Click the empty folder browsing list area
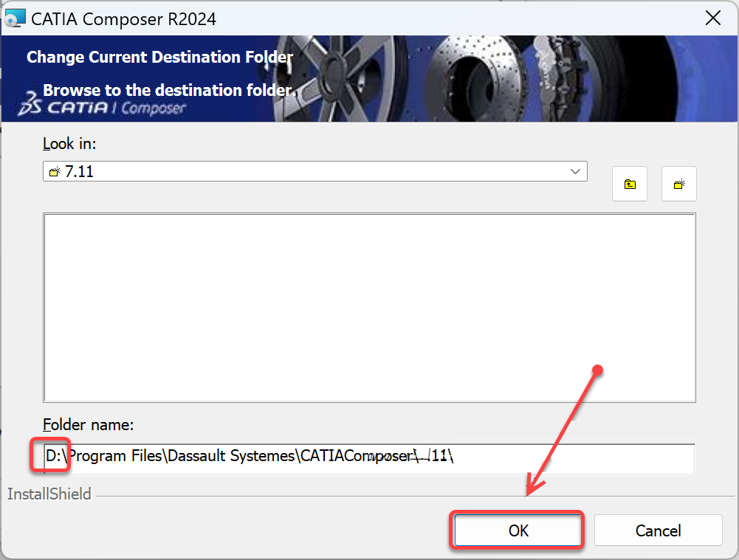The image size is (739, 560). tap(369, 306)
